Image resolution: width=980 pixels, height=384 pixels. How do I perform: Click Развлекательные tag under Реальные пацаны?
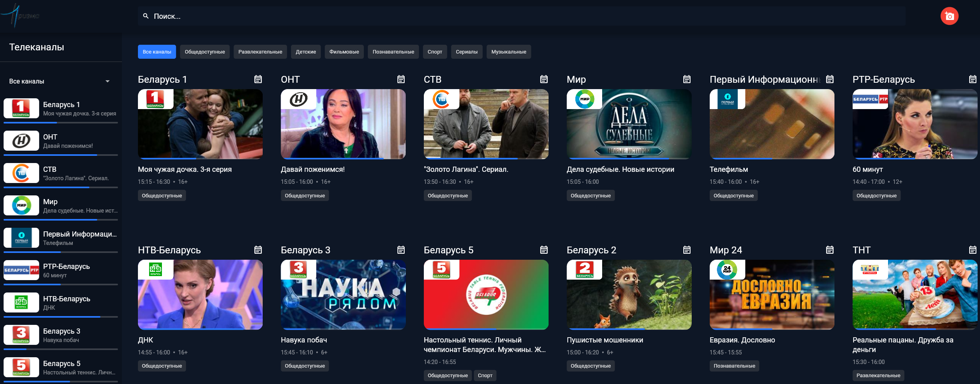(x=878, y=375)
